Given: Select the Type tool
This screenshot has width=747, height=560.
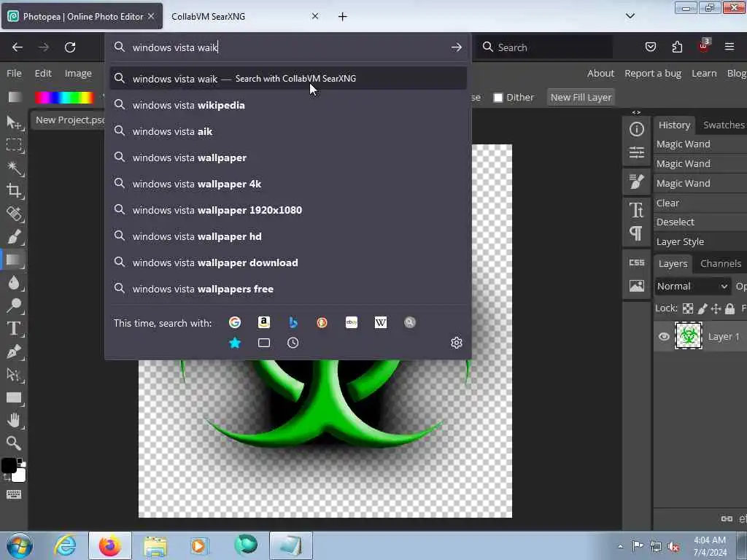Looking at the screenshot, I should (x=14, y=329).
